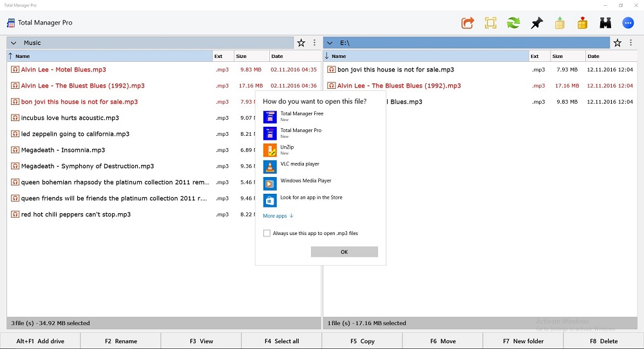Favorite the E:\ panel with the star
Image resolution: width=644 pixels, height=349 pixels.
coord(618,42)
